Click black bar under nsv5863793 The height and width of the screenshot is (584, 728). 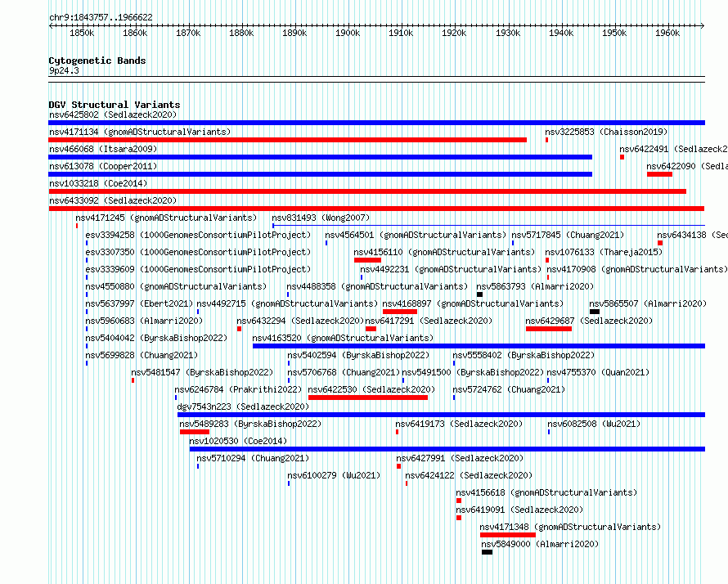479,294
